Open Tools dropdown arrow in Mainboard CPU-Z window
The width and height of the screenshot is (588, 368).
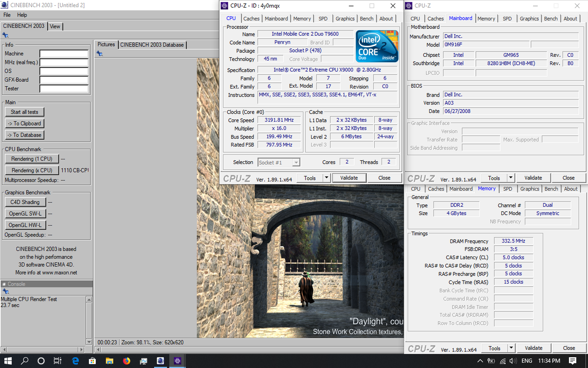(511, 178)
